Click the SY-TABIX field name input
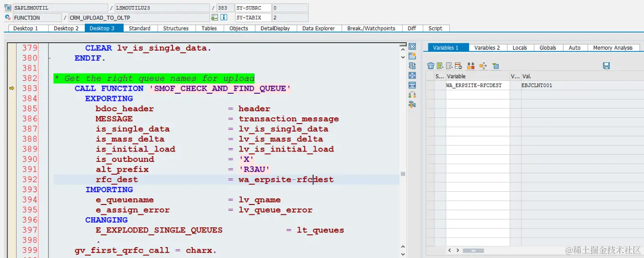644x258 pixels. [x=254, y=18]
